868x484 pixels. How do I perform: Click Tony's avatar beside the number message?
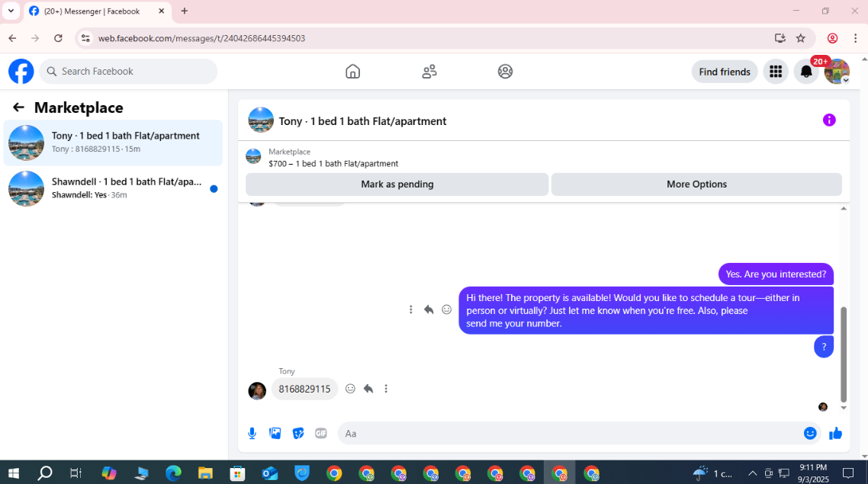257,390
